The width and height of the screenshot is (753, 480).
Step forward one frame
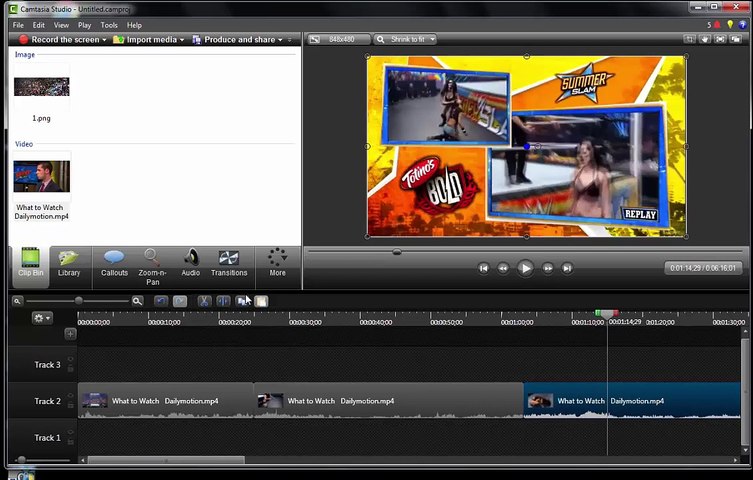pos(547,268)
